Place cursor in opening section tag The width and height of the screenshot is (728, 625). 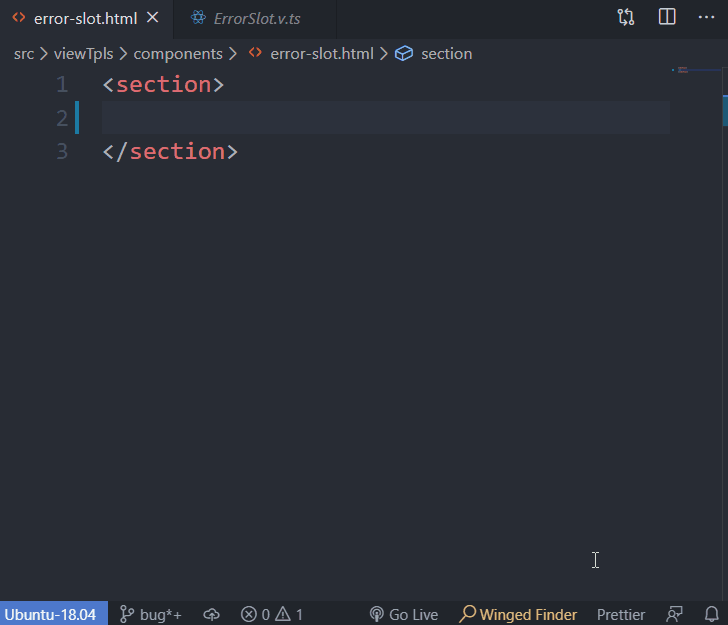(x=163, y=85)
